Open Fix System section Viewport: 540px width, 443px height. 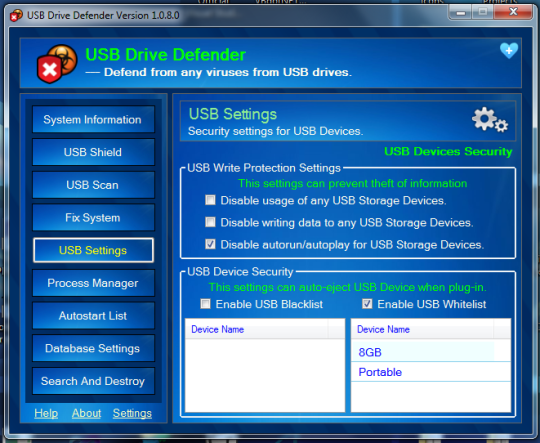pos(93,218)
